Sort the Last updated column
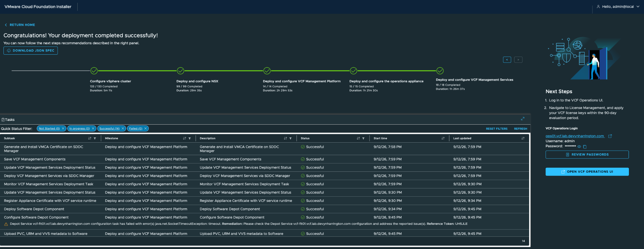644x249 pixels. tap(523, 138)
